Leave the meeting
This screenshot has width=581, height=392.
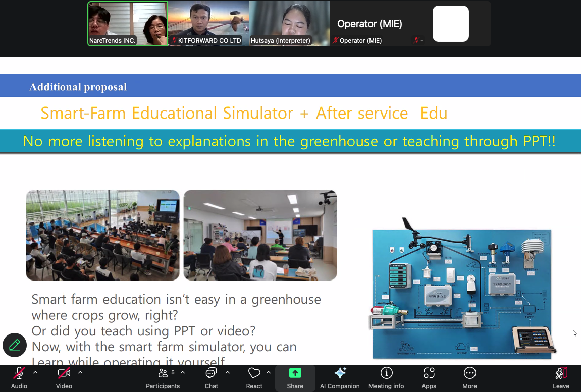[561, 378]
